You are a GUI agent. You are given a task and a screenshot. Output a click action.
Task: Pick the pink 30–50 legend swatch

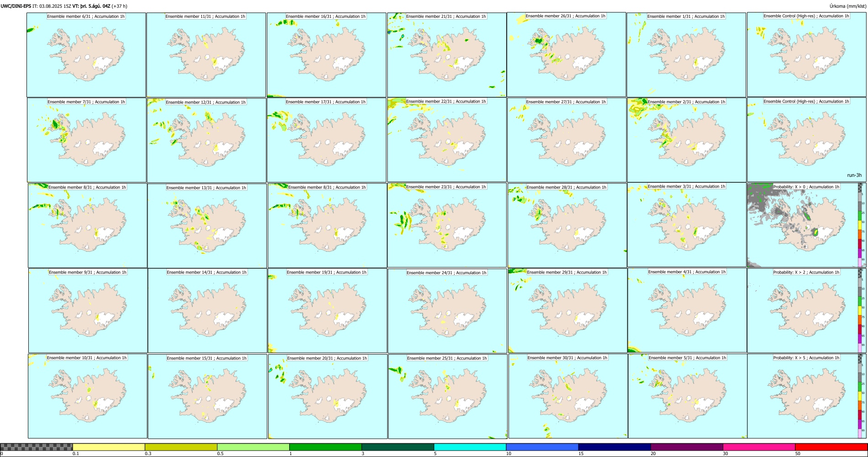tap(759, 447)
